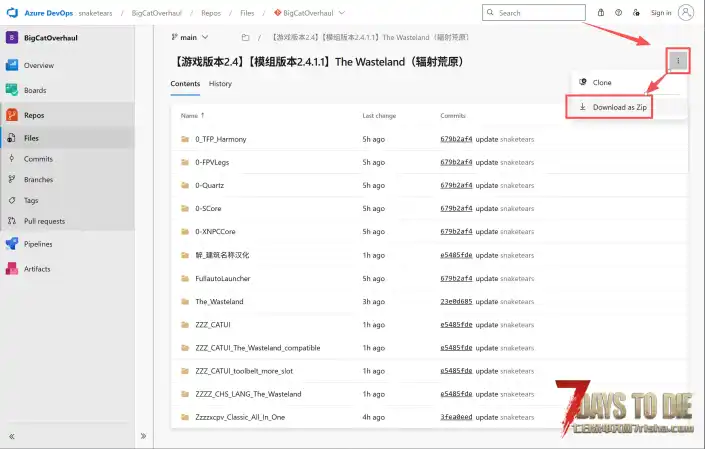Open the help question mark icon
Screen dimensions: 705x449
(x=619, y=13)
